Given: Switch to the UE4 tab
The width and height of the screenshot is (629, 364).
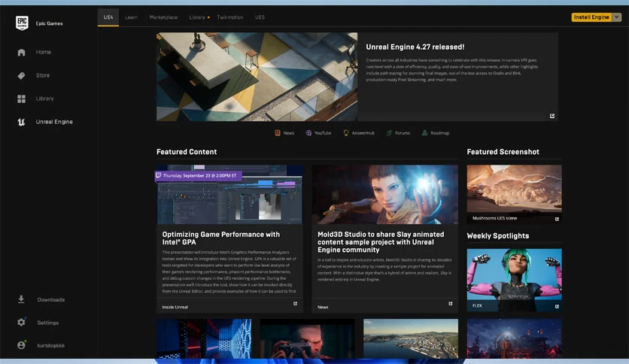Looking at the screenshot, I should (108, 17).
